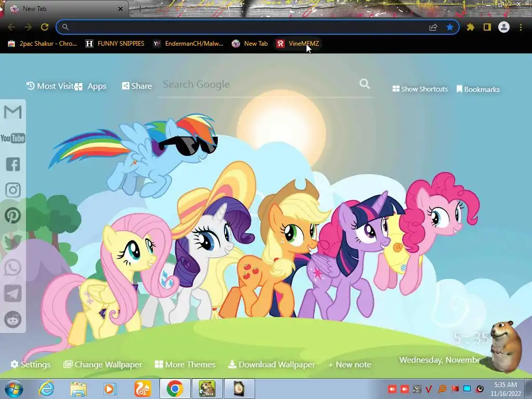The image size is (532, 399).
Task: Click the blue bookmark star icon
Action: pyautogui.click(x=450, y=27)
